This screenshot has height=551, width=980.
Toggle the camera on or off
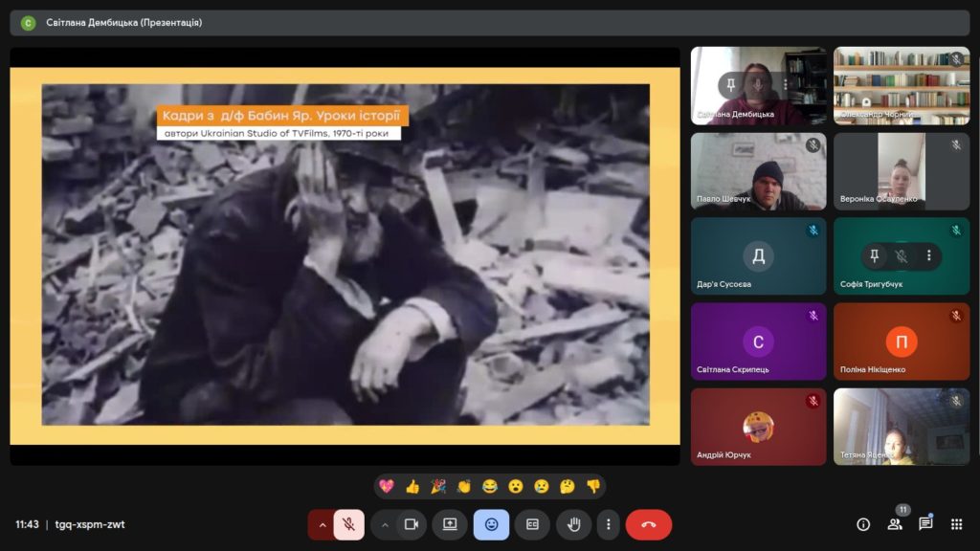click(x=411, y=524)
